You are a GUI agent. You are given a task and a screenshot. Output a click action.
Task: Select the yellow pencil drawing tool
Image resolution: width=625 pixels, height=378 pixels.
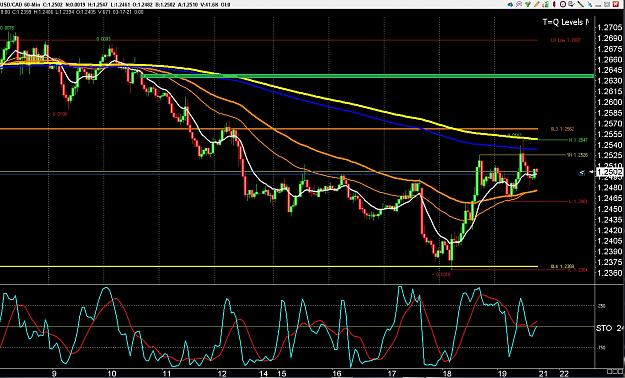pos(537,4)
